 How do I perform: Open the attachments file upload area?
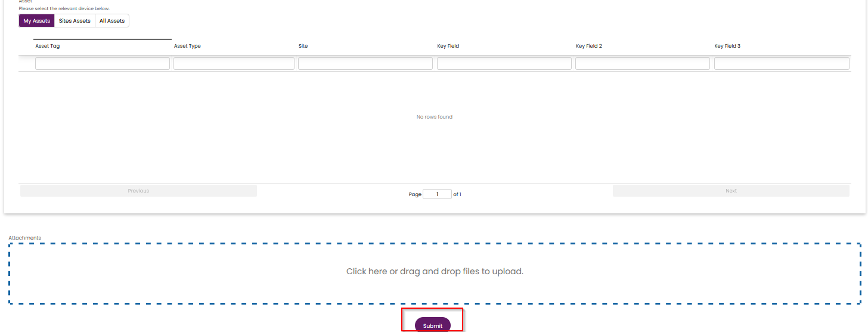435,272
